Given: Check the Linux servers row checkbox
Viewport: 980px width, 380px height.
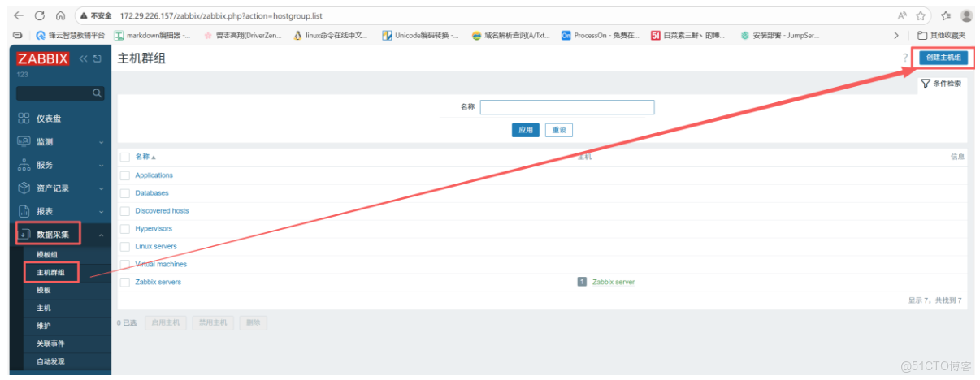Looking at the screenshot, I should (x=125, y=247).
